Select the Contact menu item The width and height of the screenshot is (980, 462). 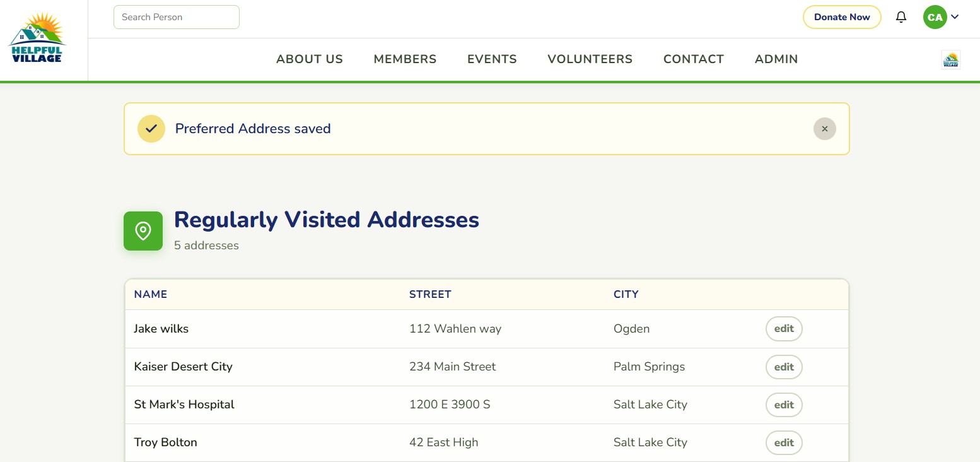(x=694, y=59)
